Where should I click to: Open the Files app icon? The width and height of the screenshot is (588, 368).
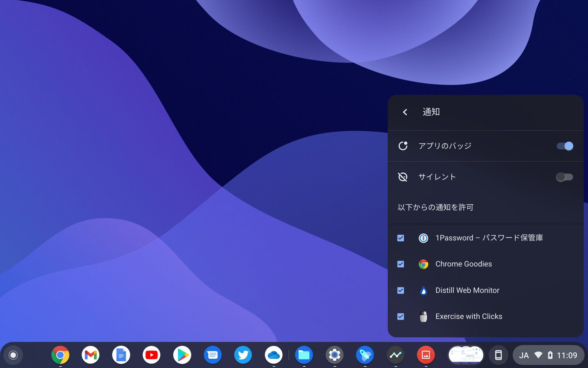(304, 355)
